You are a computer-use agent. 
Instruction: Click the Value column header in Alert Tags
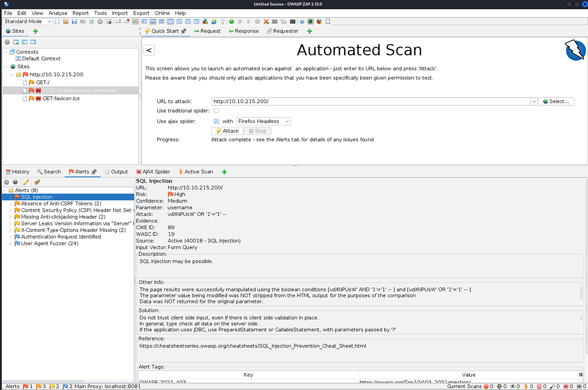tap(468, 375)
